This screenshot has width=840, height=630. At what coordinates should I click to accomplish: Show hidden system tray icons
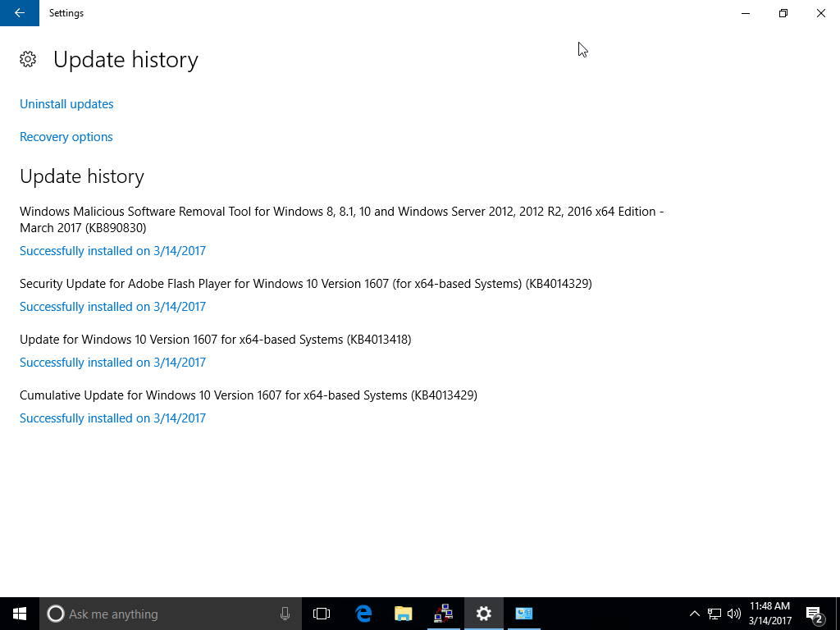(x=694, y=614)
